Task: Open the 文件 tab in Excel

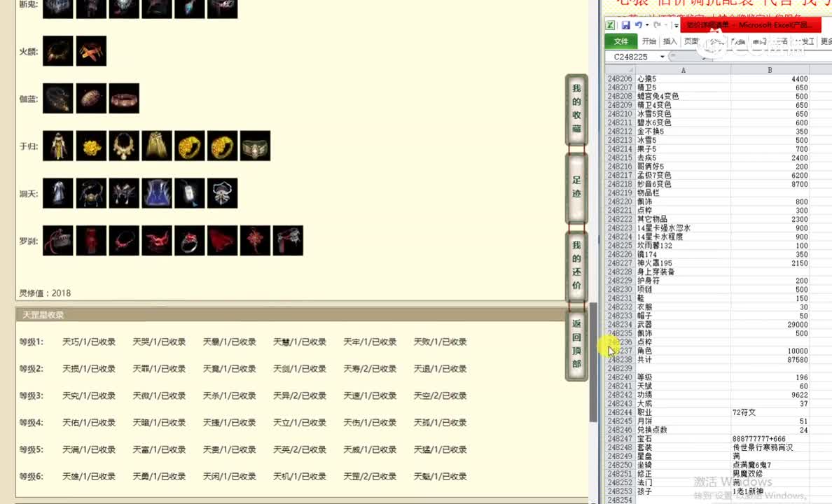Action: pyautogui.click(x=620, y=41)
